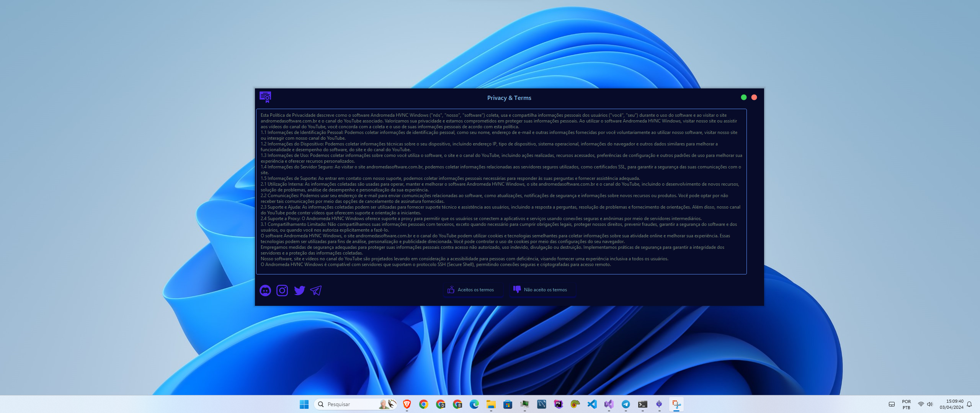This screenshot has height=413, width=980.
Task: Launch Windows Terminal from the taskbar
Action: (642, 404)
